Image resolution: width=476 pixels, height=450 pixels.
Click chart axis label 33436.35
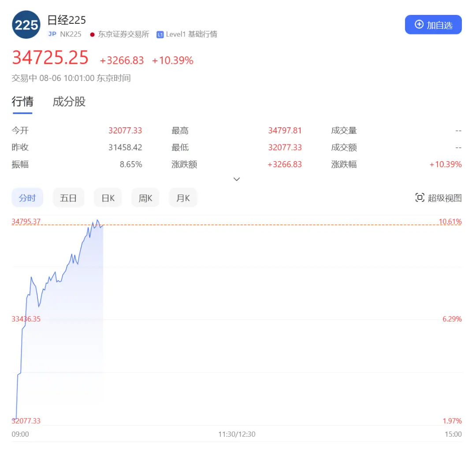pos(26,319)
